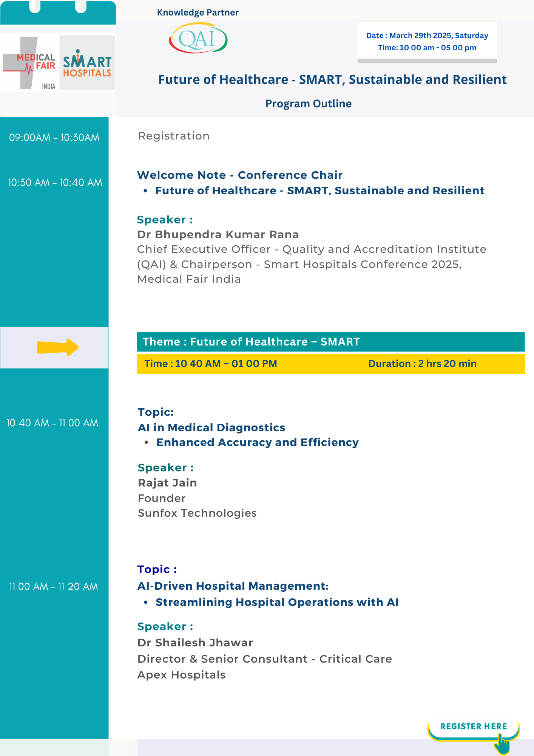
Task: Click the Registration agenda entry
Action: (x=174, y=136)
